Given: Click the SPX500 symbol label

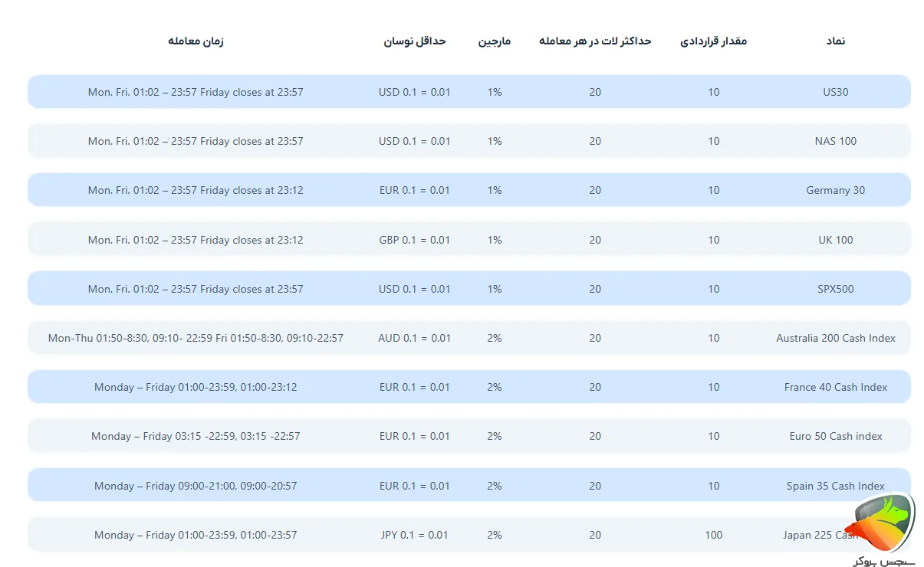Looking at the screenshot, I should point(835,289).
